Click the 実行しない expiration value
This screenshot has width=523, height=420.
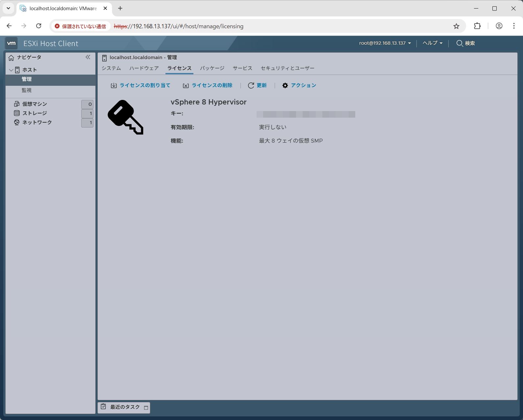pyautogui.click(x=273, y=127)
